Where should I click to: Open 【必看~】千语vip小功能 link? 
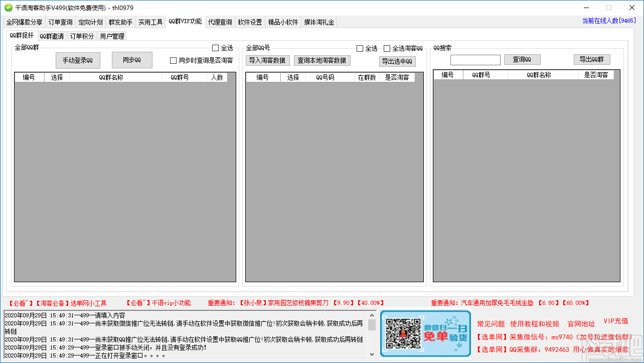[158, 303]
